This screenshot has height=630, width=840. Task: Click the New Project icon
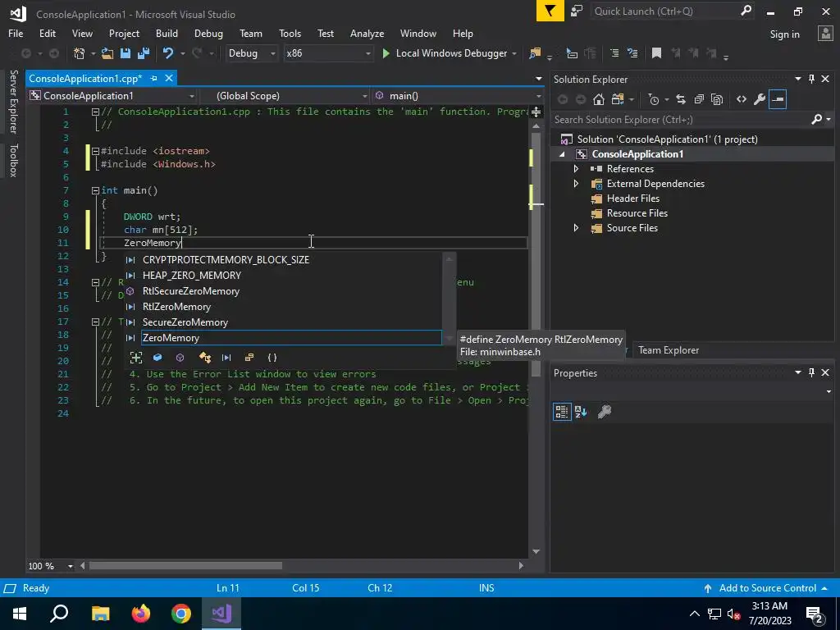79,53
